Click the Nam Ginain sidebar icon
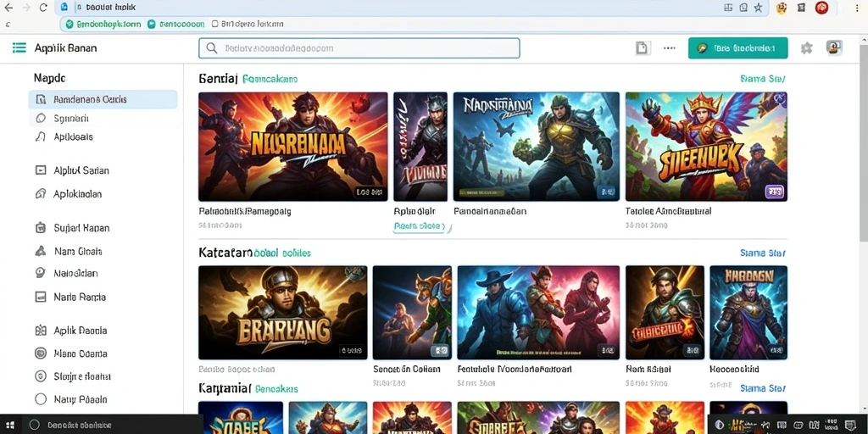 41,251
